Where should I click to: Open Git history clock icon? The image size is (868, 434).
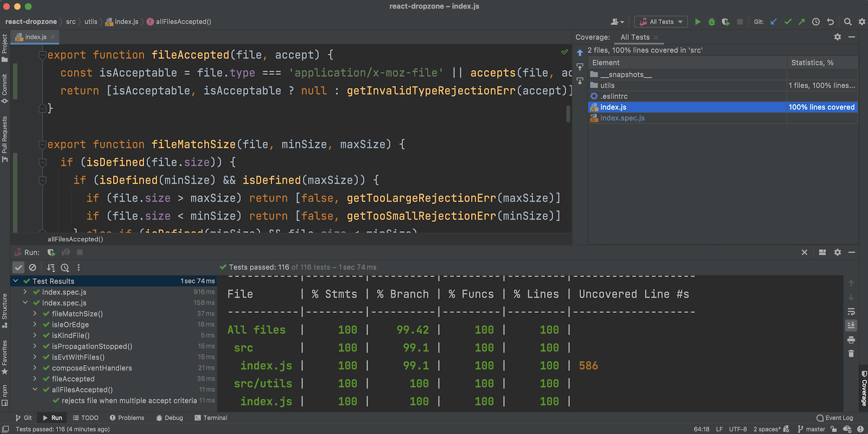point(816,22)
